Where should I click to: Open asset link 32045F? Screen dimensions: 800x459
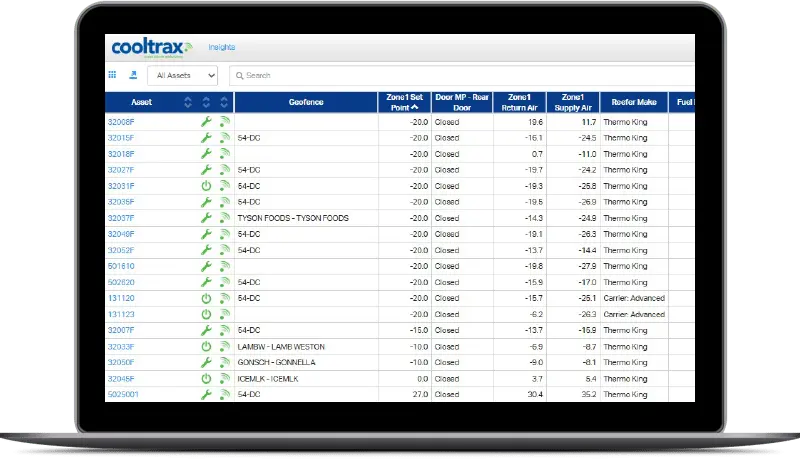(121, 378)
